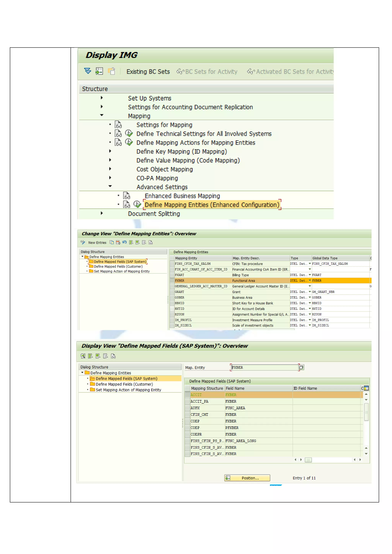Click the Expand All icon in IMG toolbar

(87, 71)
